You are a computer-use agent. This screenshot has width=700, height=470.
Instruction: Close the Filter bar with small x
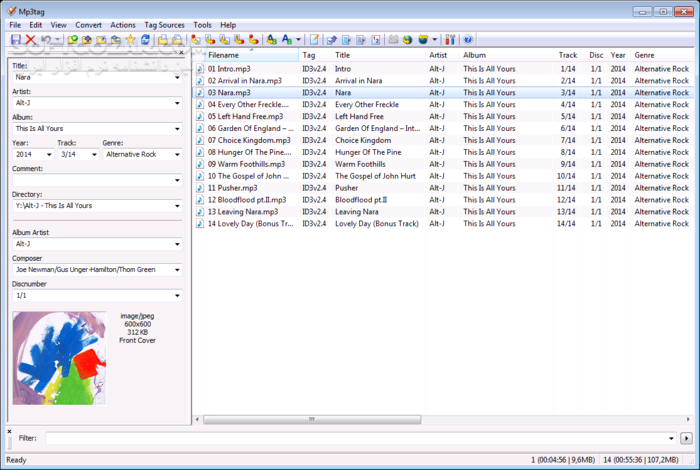pyautogui.click(x=9, y=432)
